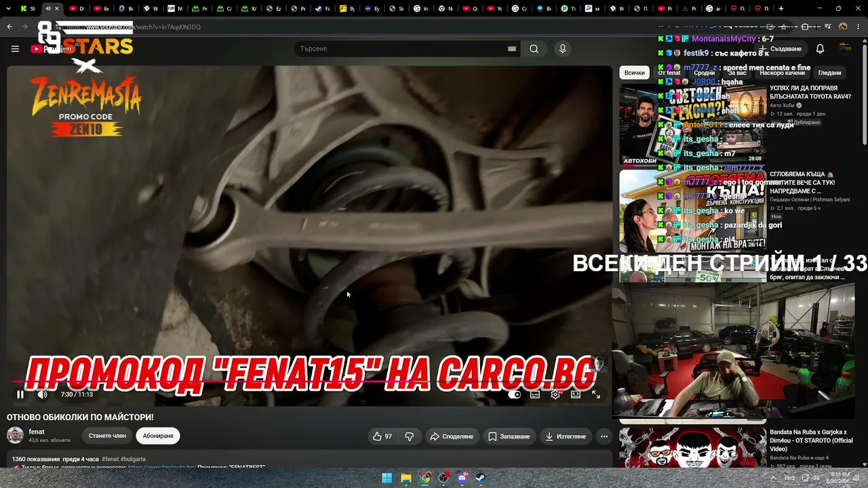
Task: Open Discord from the taskbar
Action: click(462, 478)
